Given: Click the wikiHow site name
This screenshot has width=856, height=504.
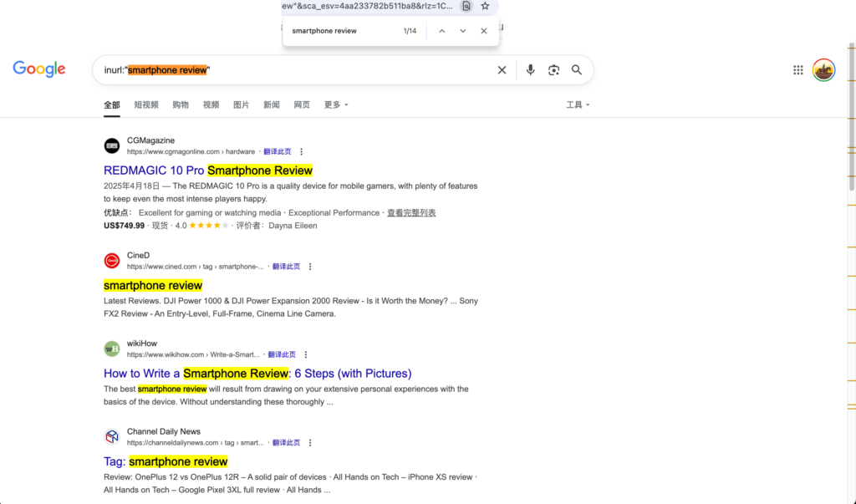Looking at the screenshot, I should (x=142, y=344).
